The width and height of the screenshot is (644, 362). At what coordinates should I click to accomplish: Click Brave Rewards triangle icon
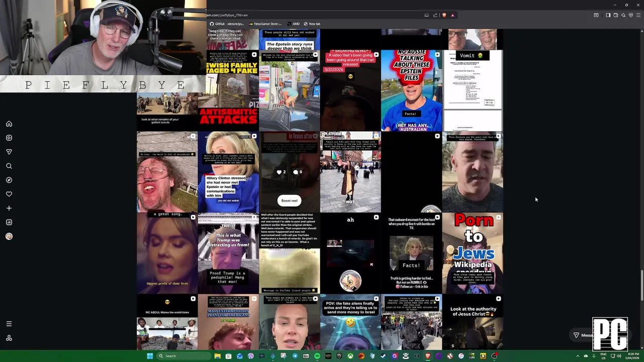[452, 15]
